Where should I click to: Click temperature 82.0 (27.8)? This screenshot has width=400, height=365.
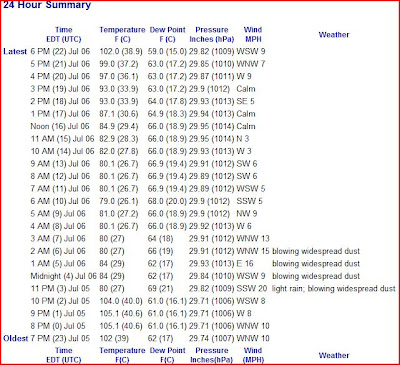(119, 151)
